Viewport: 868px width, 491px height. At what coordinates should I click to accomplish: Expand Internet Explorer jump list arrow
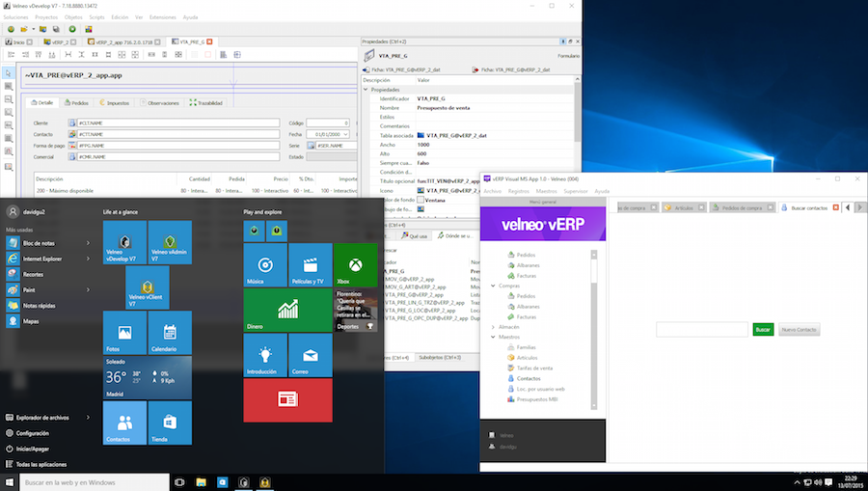pyautogui.click(x=88, y=259)
